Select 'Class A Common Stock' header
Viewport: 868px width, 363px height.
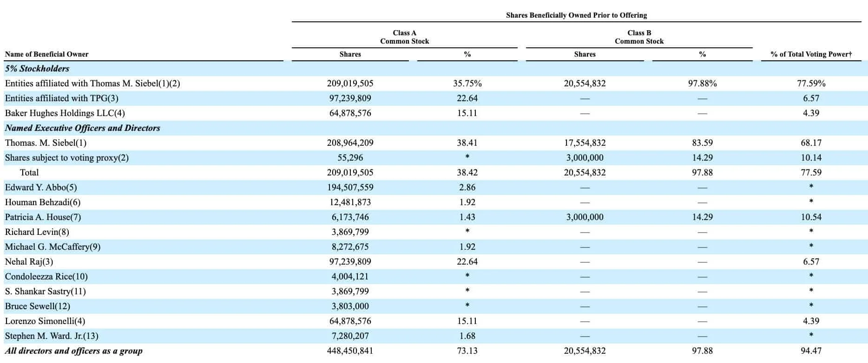click(405, 37)
